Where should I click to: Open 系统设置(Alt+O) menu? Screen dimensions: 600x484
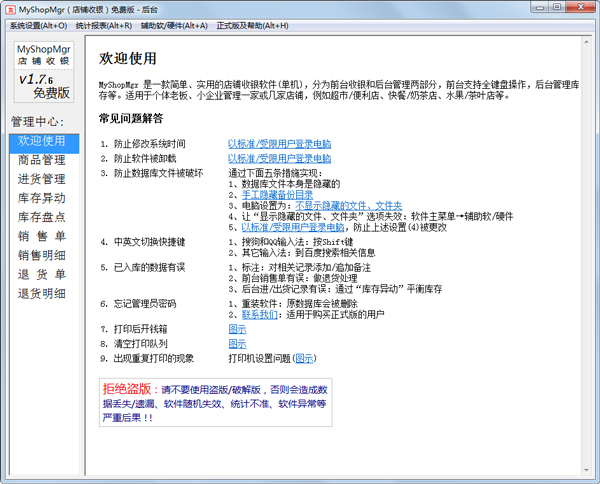[38, 26]
